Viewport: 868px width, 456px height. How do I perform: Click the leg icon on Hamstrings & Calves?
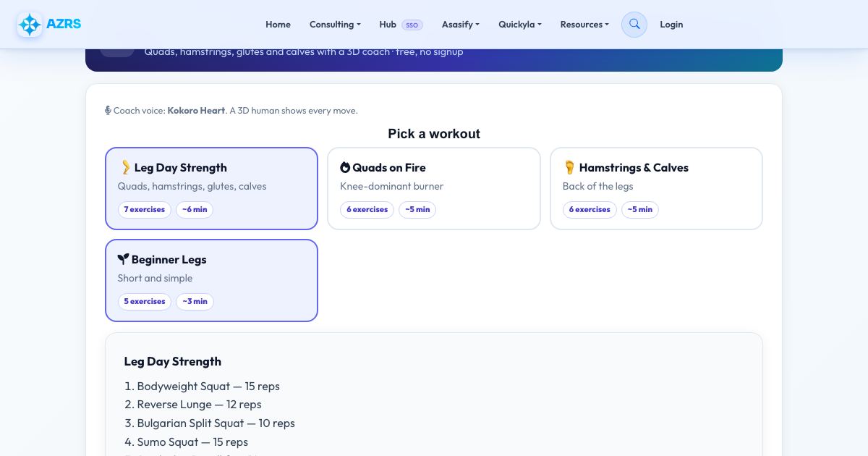[x=569, y=167]
